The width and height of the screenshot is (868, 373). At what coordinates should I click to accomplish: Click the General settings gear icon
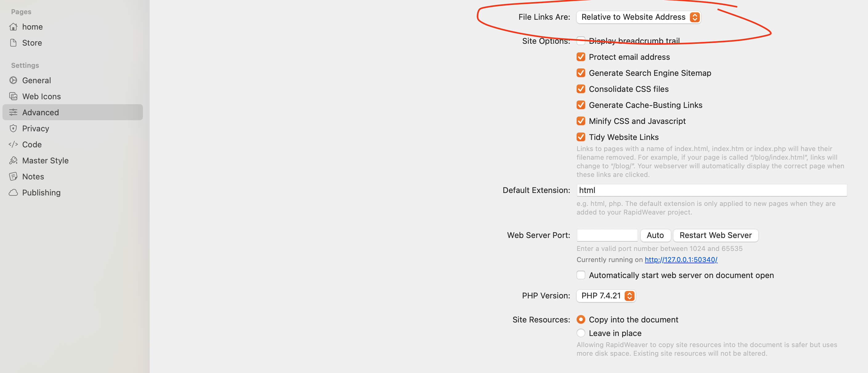tap(13, 80)
